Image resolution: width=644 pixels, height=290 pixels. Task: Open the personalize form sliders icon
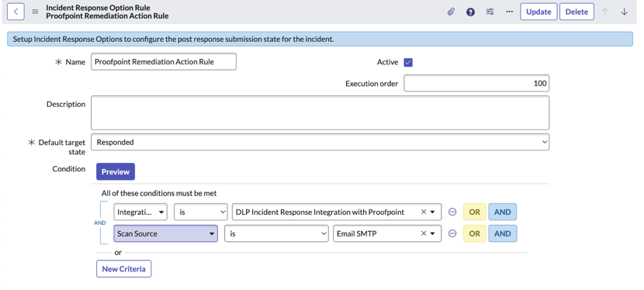[x=490, y=12]
